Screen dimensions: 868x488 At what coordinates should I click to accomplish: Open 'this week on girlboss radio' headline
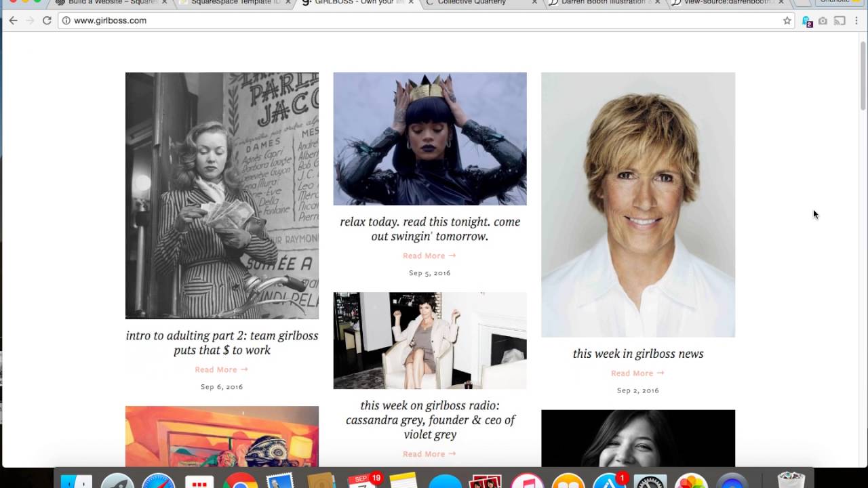(x=430, y=420)
